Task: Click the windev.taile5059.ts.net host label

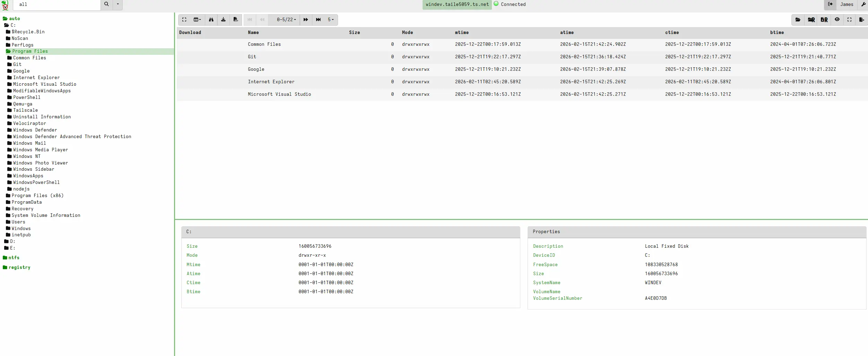Action: [457, 5]
